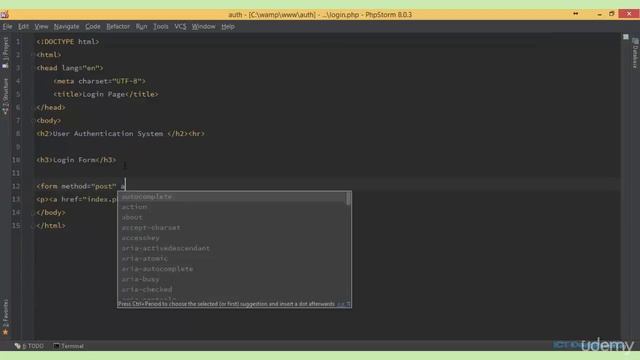Open the Help menu

pyautogui.click(x=228, y=27)
